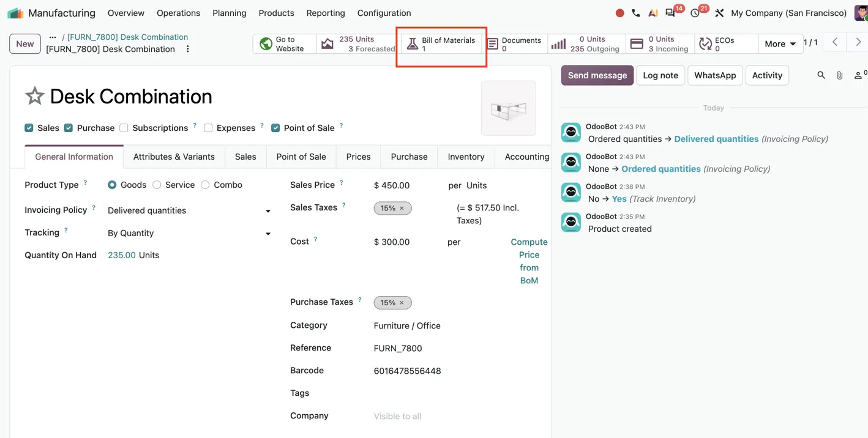The image size is (868, 438).
Task: Open the AI assistant icon
Action: pyautogui.click(x=653, y=13)
